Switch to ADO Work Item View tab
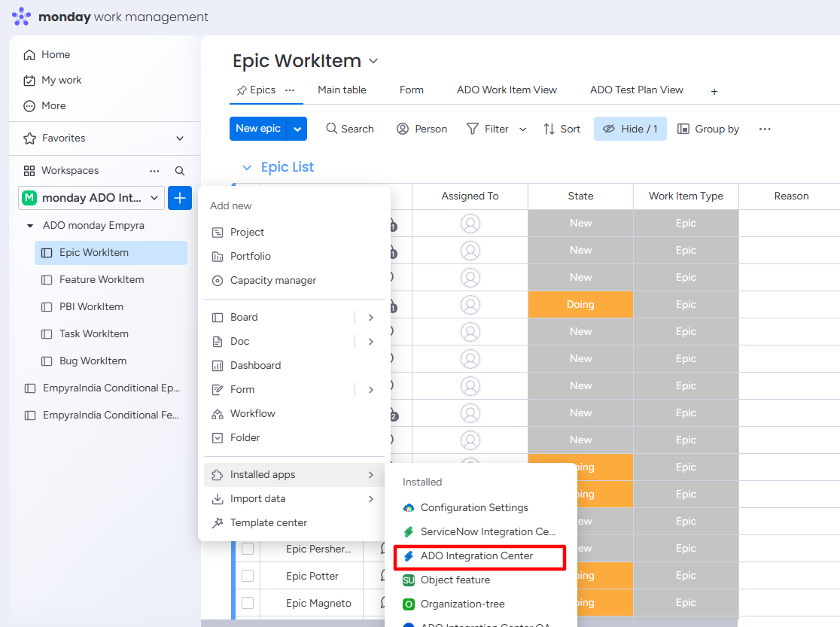Image resolution: width=840 pixels, height=627 pixels. pos(507,90)
